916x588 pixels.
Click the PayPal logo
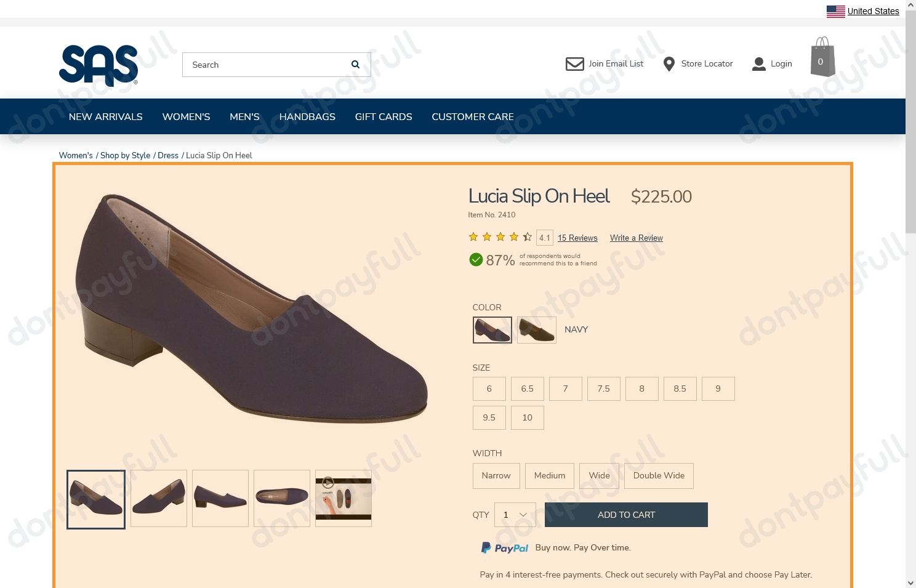pyautogui.click(x=504, y=547)
